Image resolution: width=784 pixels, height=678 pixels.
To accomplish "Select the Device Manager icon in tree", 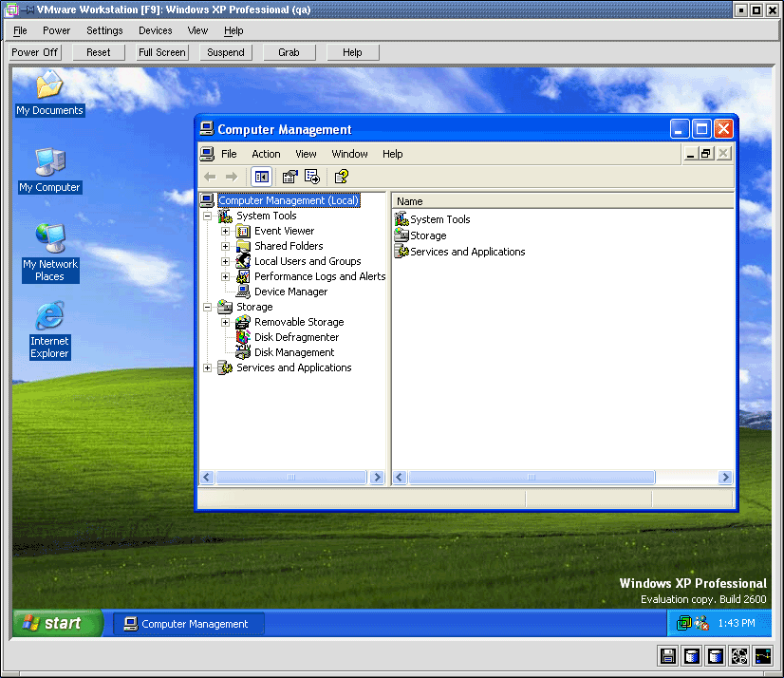I will tap(243, 292).
